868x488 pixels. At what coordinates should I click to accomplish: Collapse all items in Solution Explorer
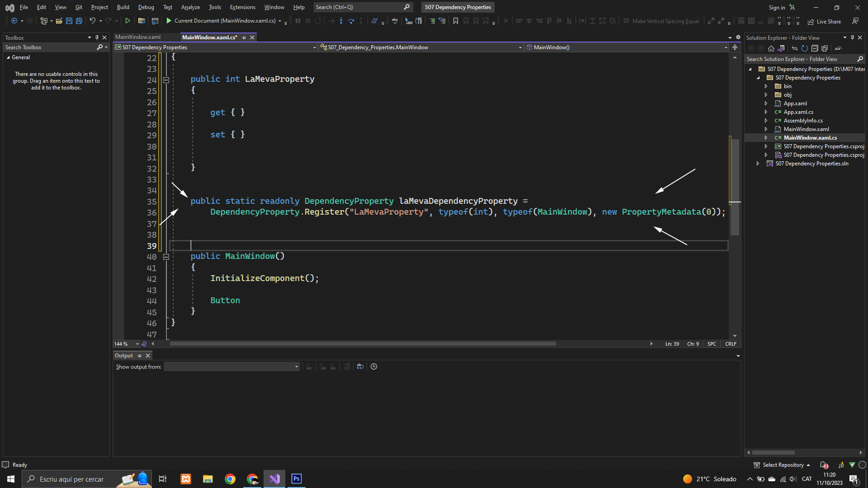[815, 48]
